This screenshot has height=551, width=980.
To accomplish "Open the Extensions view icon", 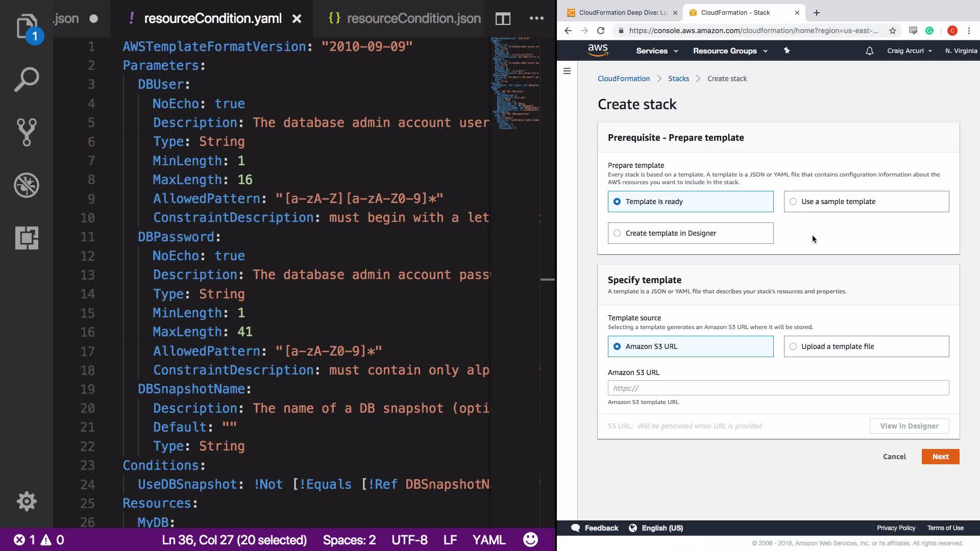I will tap(27, 238).
